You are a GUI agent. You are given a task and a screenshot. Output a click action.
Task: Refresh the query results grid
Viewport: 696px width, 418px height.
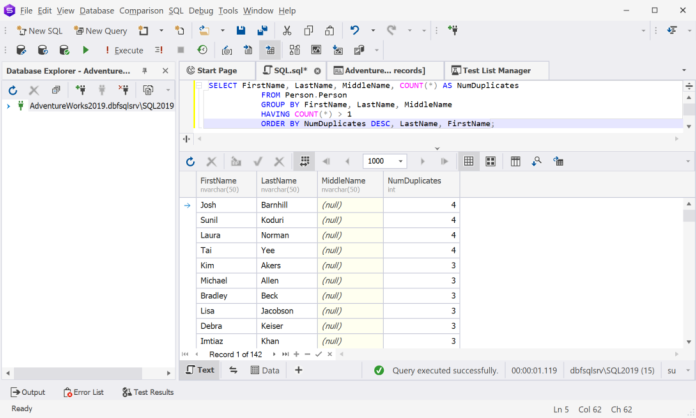click(191, 161)
